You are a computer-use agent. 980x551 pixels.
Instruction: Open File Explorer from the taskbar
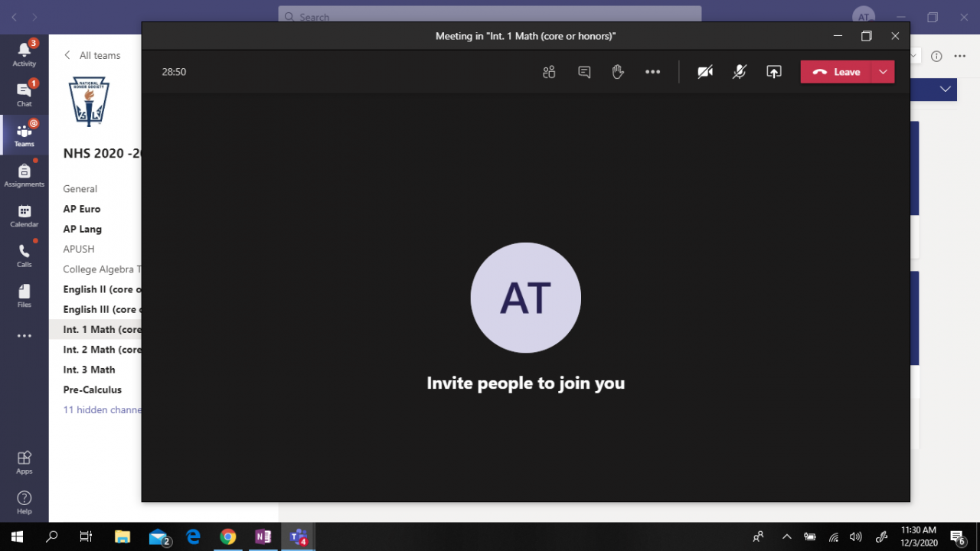(122, 536)
